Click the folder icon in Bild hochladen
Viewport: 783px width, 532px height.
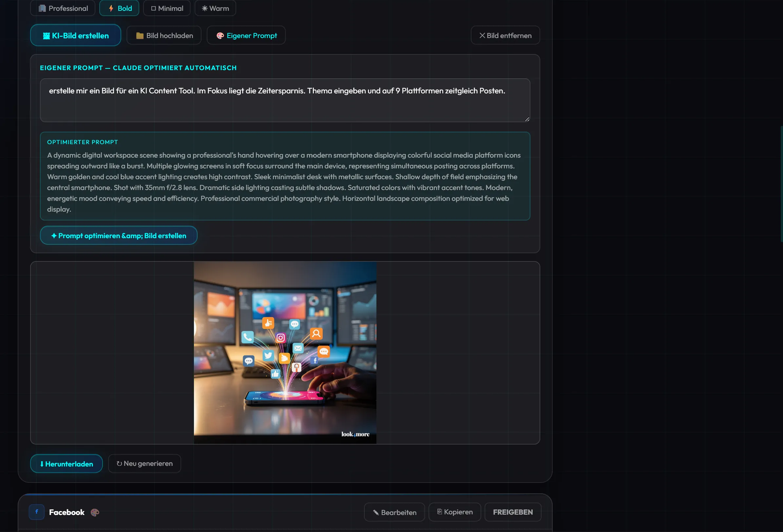[140, 36]
